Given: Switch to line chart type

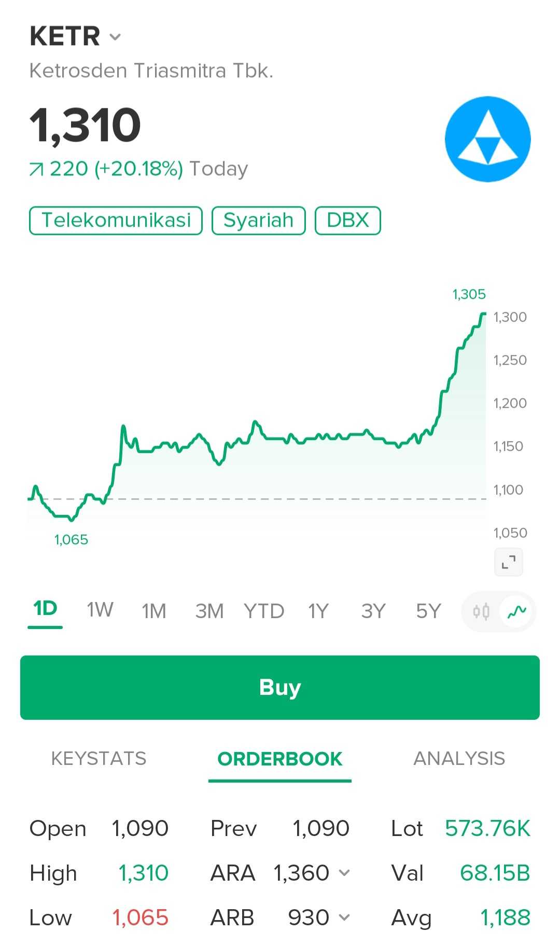Looking at the screenshot, I should tap(517, 611).
